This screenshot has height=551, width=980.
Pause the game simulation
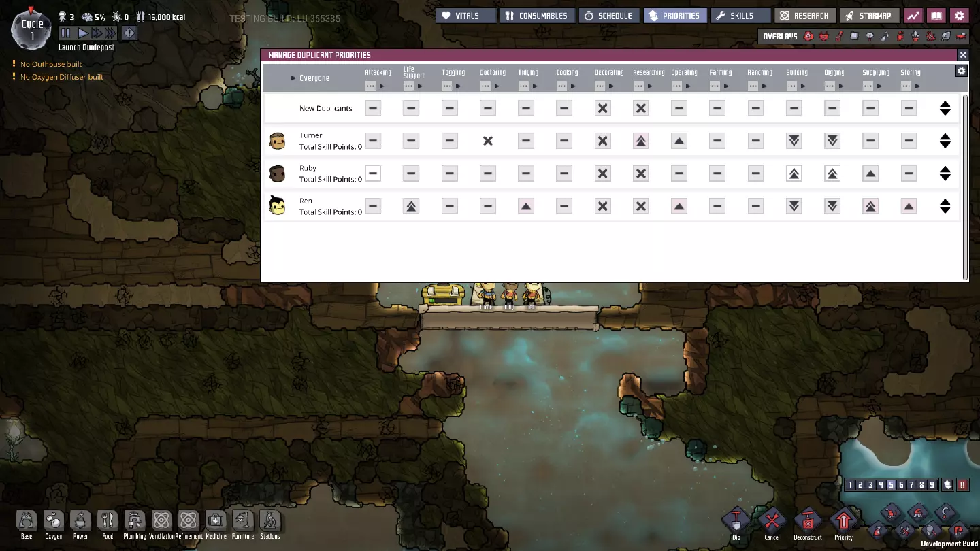65,33
